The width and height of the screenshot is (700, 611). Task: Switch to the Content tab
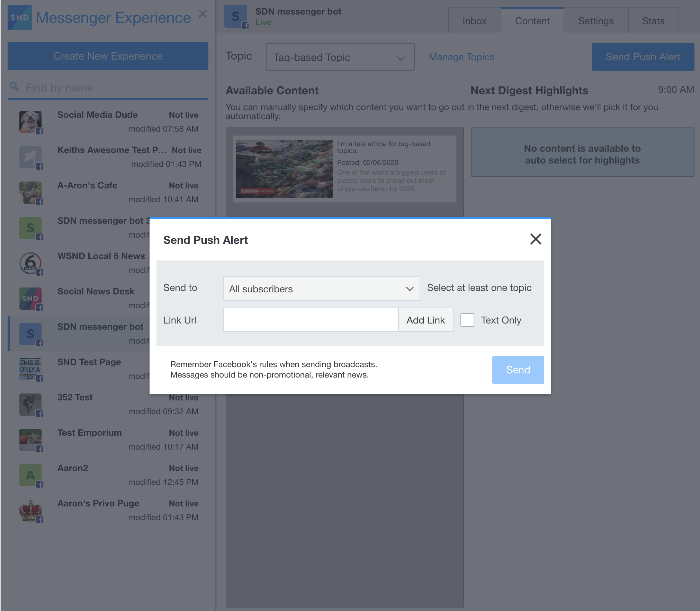tap(532, 21)
